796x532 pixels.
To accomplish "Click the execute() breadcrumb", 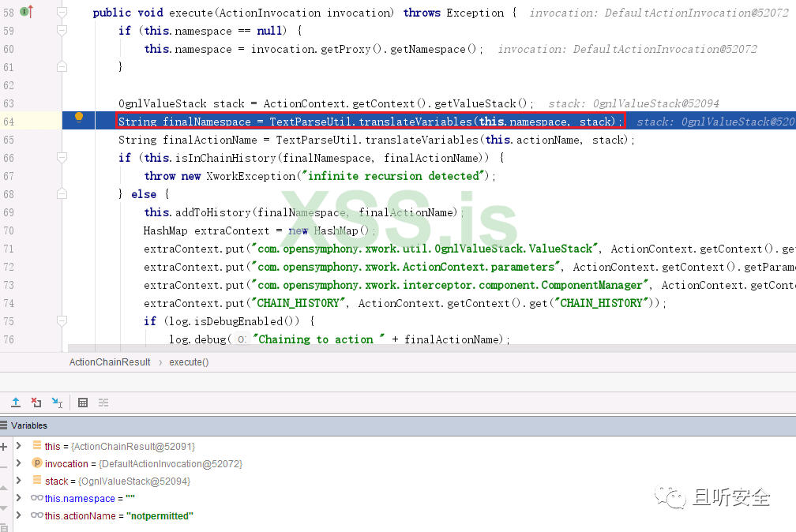I will [189, 362].
